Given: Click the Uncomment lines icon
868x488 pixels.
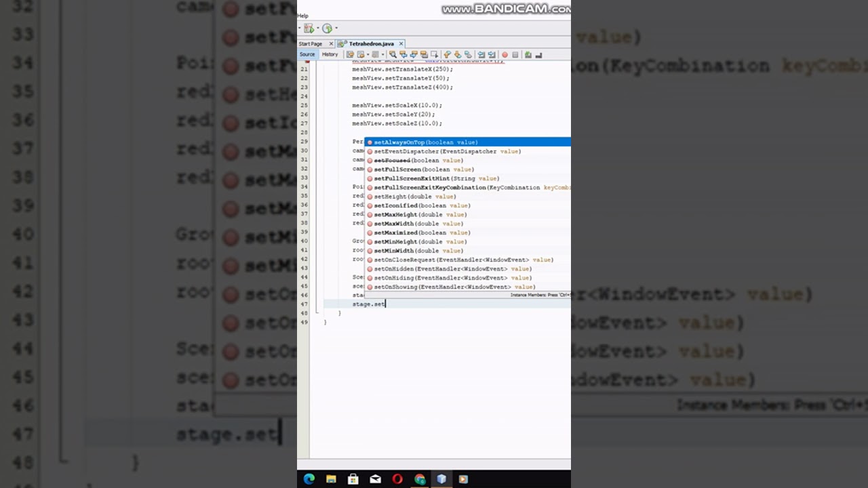Looking at the screenshot, I should (x=538, y=55).
